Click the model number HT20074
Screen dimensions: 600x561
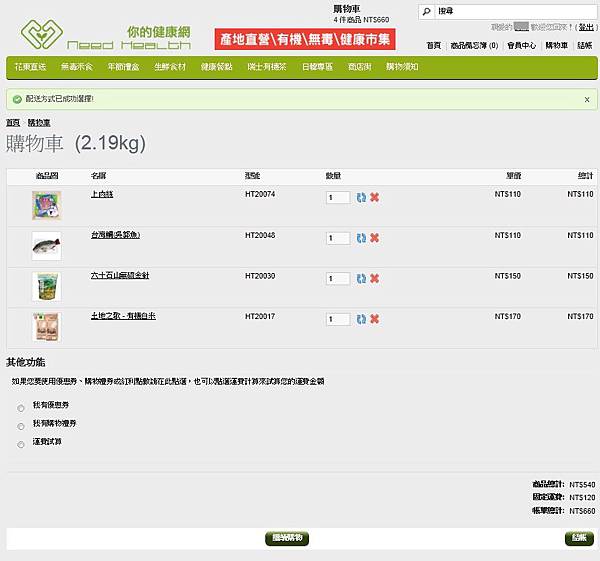point(260,194)
